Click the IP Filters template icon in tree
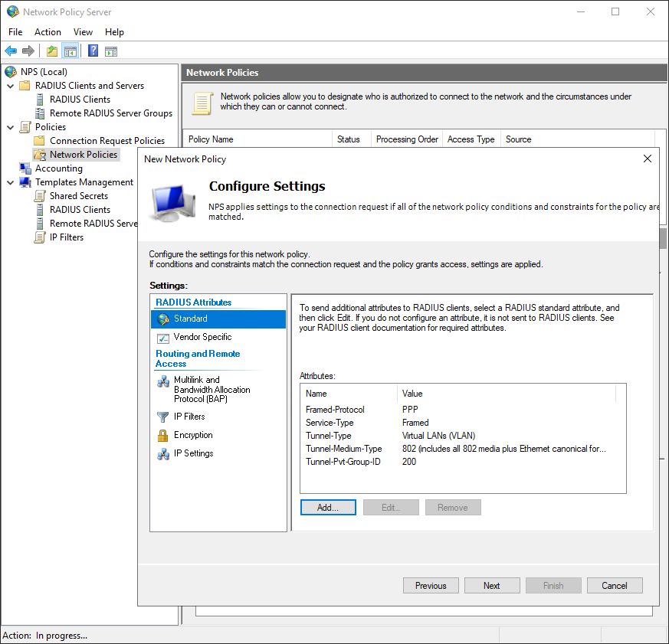Image resolution: width=669 pixels, height=644 pixels. coord(40,237)
